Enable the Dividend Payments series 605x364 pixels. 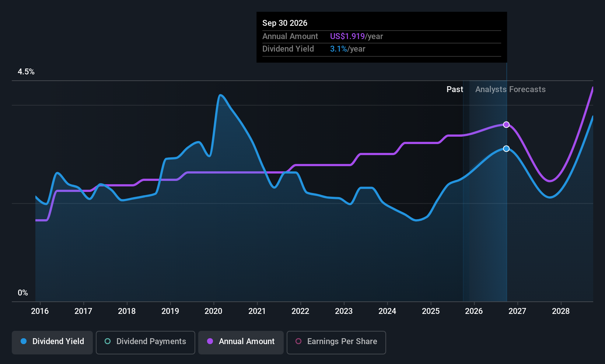pos(146,343)
